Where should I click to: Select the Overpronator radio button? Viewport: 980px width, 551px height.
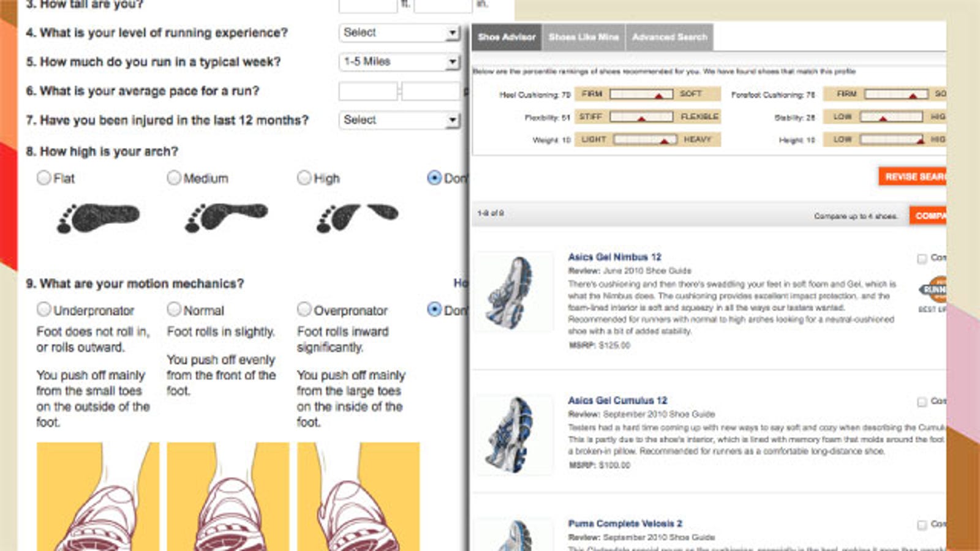pyautogui.click(x=304, y=309)
